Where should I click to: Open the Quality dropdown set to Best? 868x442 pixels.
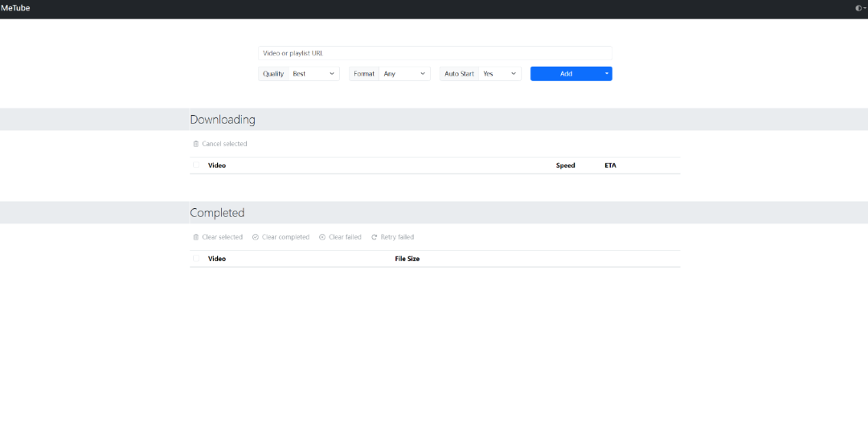[314, 74]
